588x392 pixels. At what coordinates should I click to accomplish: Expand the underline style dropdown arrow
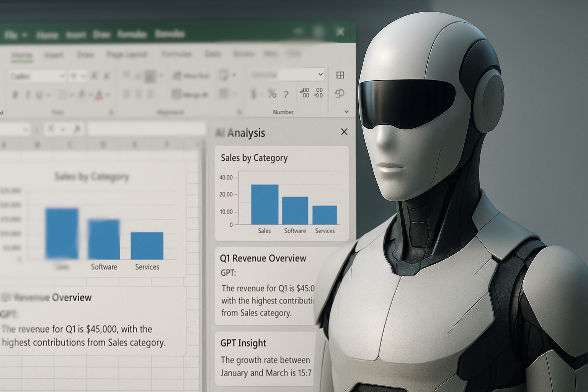pyautogui.click(x=49, y=95)
